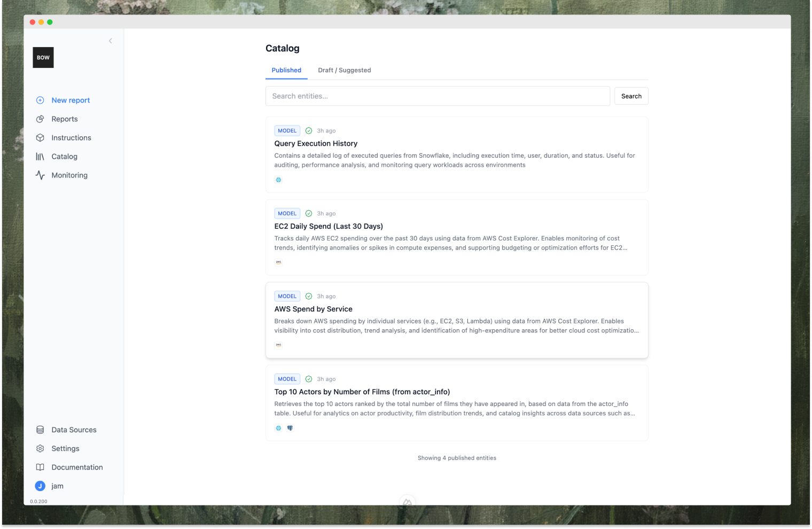Click the '3h ago' timestamp on EC2 Daily Spend
Screen dimensions: 812x529
click(326, 214)
